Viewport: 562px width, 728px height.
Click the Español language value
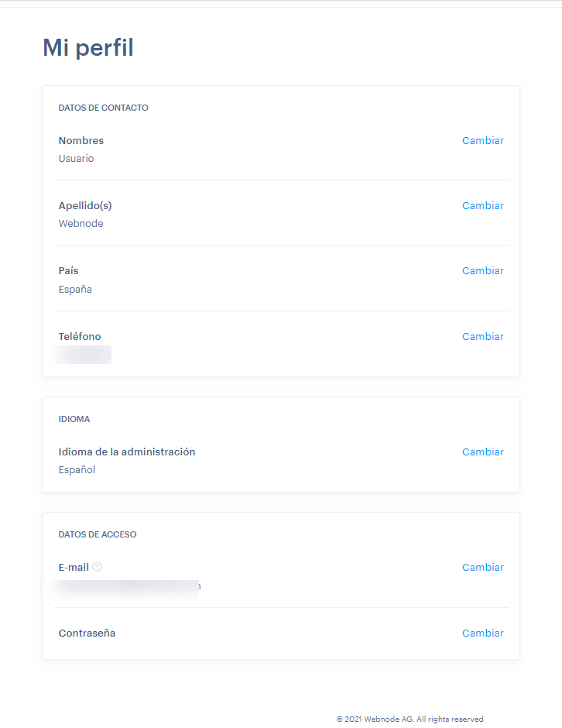point(77,470)
